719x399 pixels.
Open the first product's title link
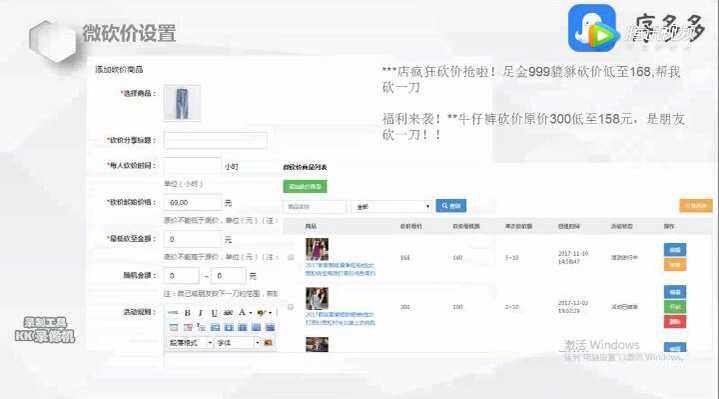point(340,269)
